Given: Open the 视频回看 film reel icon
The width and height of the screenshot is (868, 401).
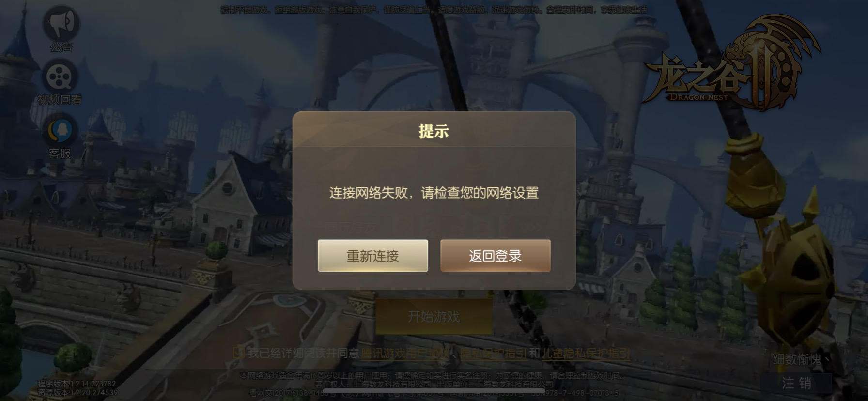Looking at the screenshot, I should click(60, 77).
